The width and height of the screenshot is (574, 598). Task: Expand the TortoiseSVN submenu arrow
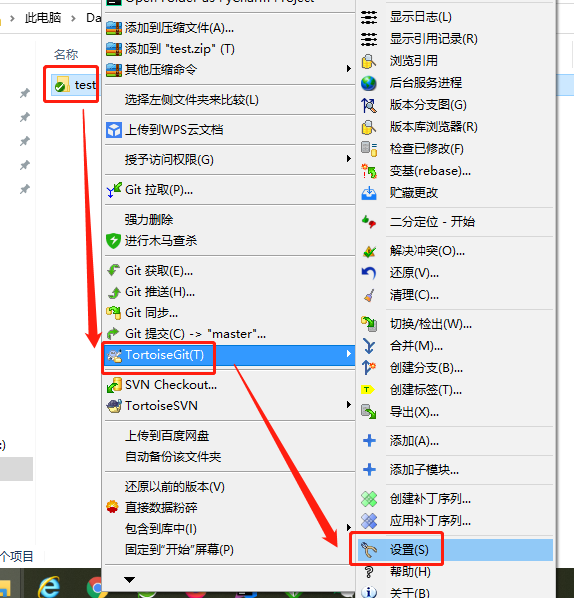tap(348, 405)
